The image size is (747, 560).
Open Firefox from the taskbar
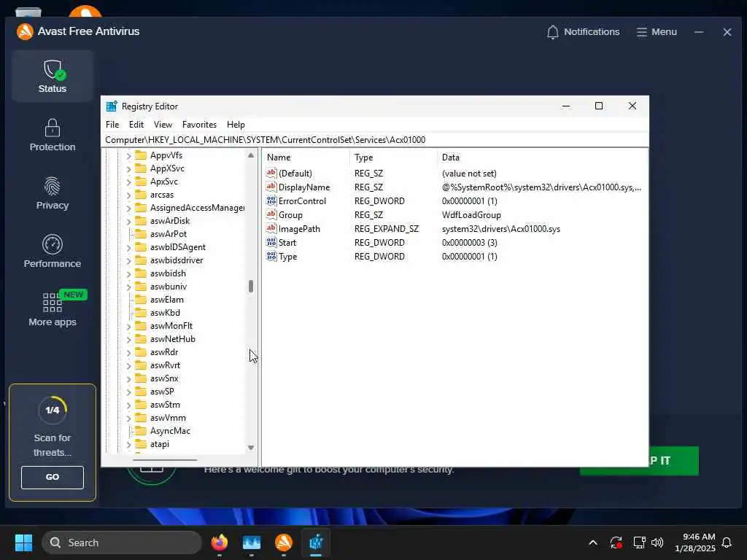219,542
